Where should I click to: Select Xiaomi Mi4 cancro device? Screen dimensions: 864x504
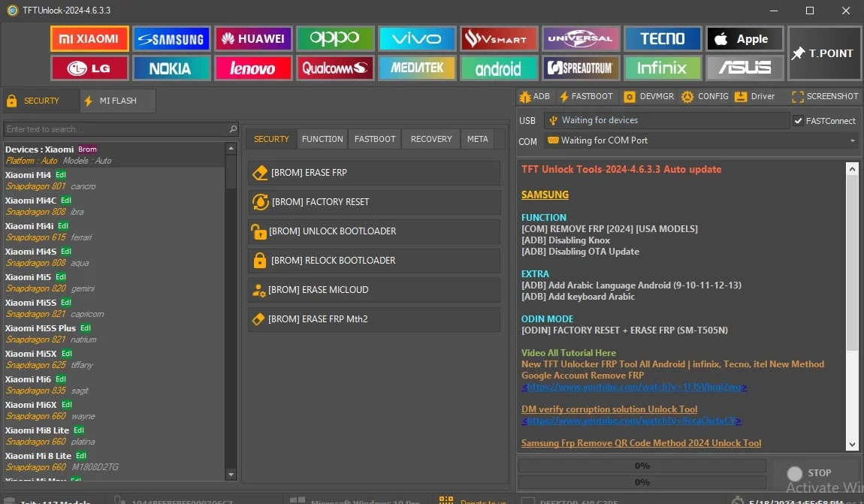[114, 181]
